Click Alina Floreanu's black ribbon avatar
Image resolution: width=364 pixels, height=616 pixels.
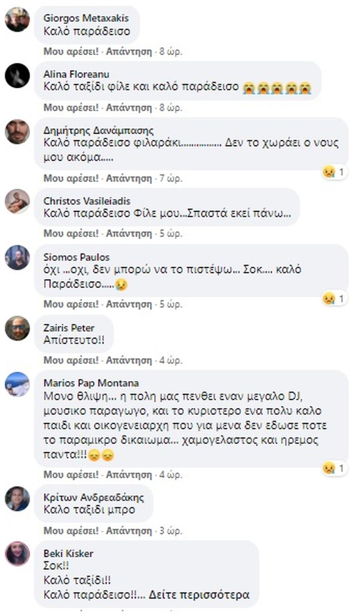(17, 76)
